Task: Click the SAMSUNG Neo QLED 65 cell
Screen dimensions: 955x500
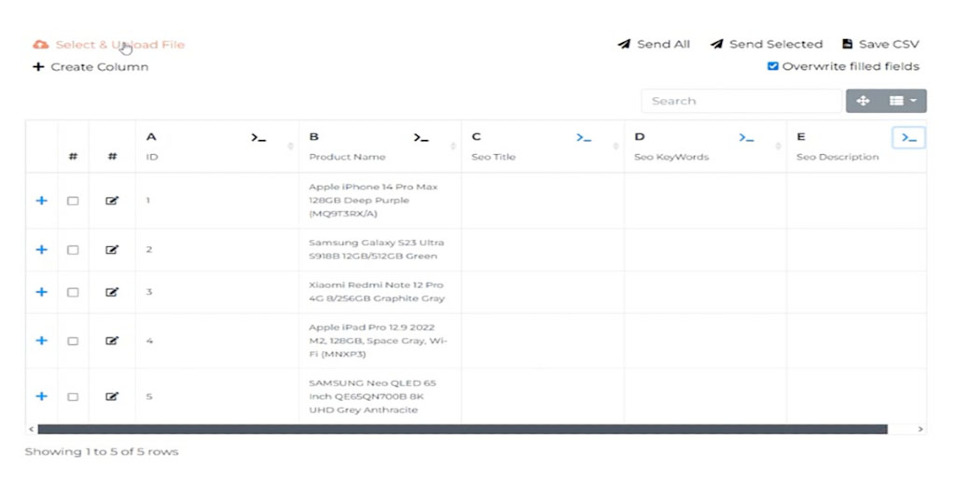Action: pos(380,396)
